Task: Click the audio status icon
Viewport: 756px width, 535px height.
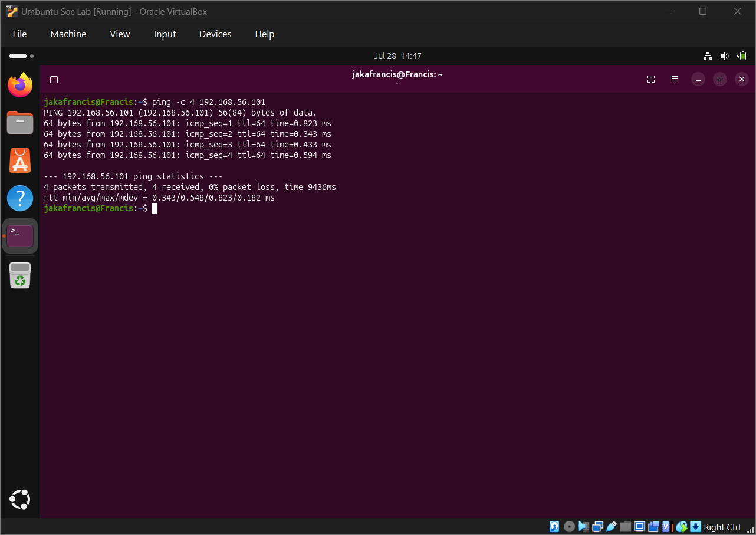Action: tap(583, 527)
